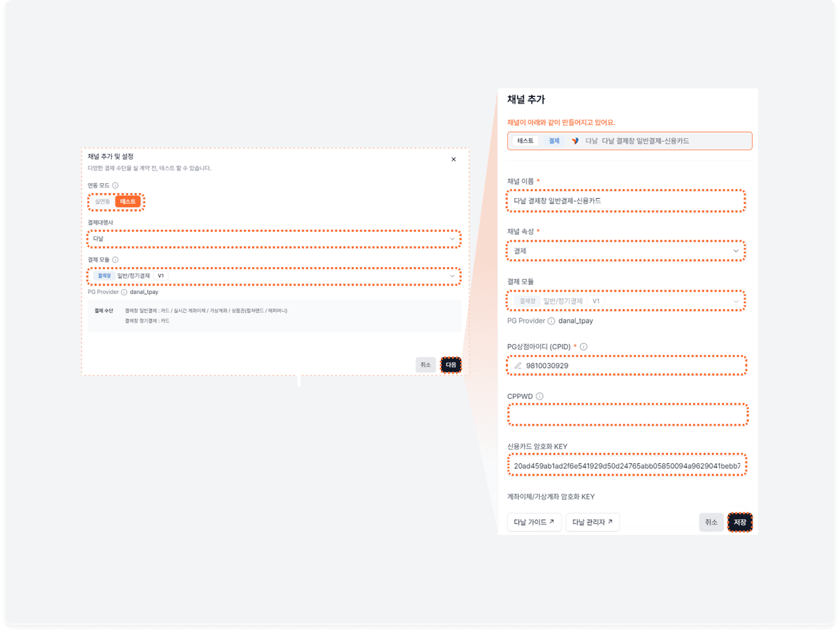
Task: Click the info icon beside 연동 모드
Action: [115, 186]
